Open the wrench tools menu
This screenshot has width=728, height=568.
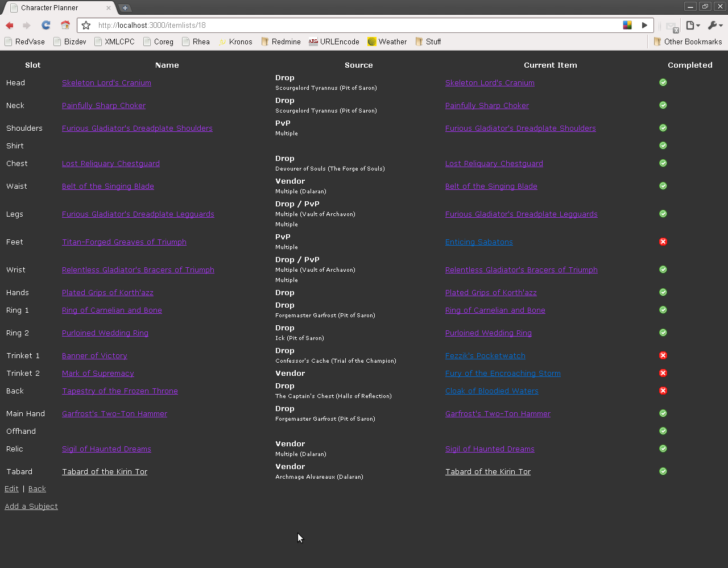tap(714, 26)
